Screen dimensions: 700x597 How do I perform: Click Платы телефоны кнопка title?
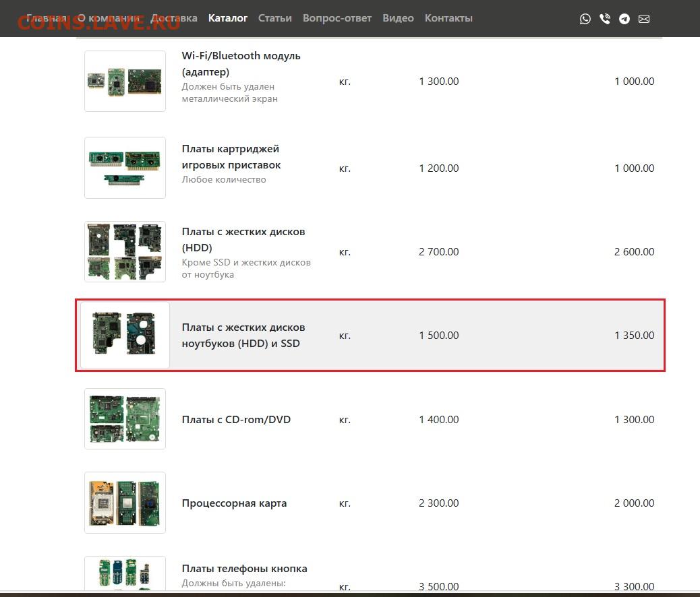coord(244,568)
